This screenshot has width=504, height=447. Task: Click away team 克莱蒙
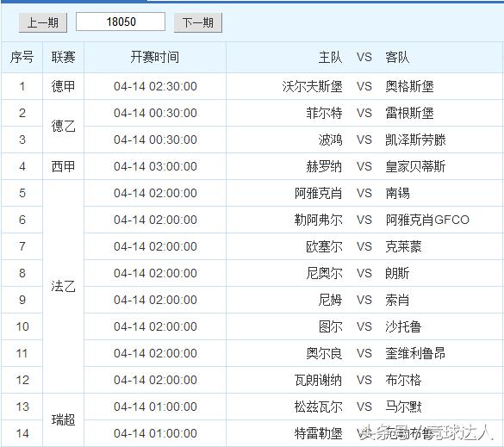403,246
